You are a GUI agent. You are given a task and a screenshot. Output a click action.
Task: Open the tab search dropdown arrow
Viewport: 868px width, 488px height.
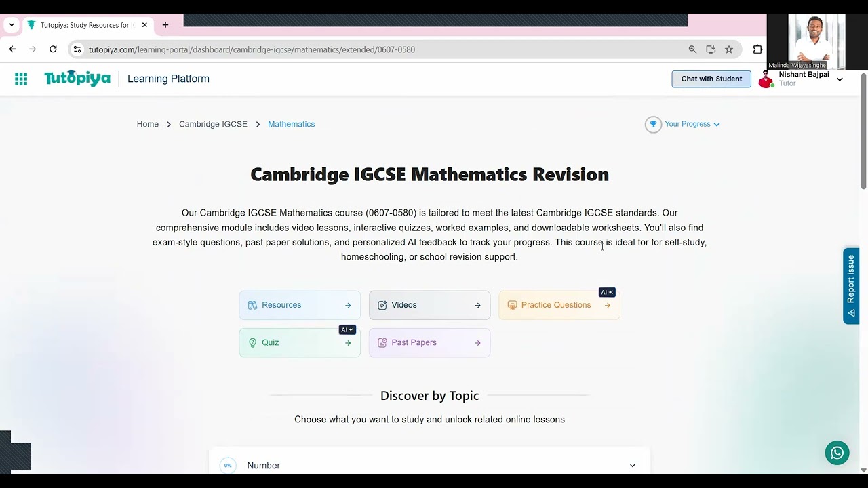[12, 25]
